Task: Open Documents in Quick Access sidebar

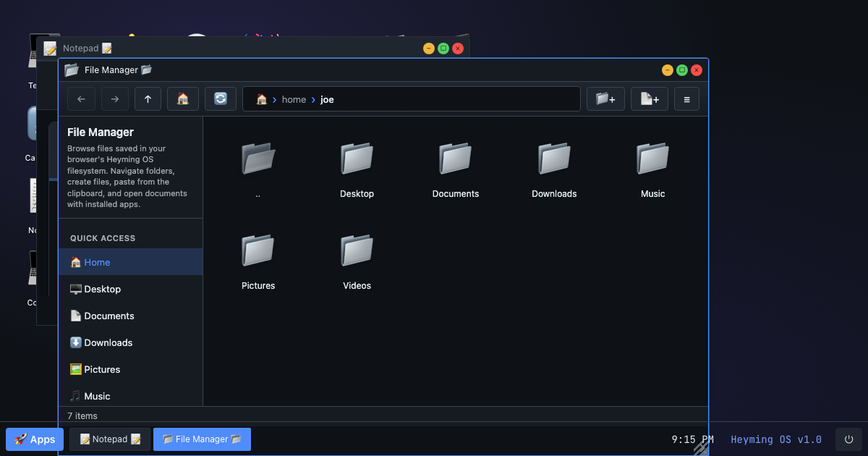Action: [x=131, y=316]
